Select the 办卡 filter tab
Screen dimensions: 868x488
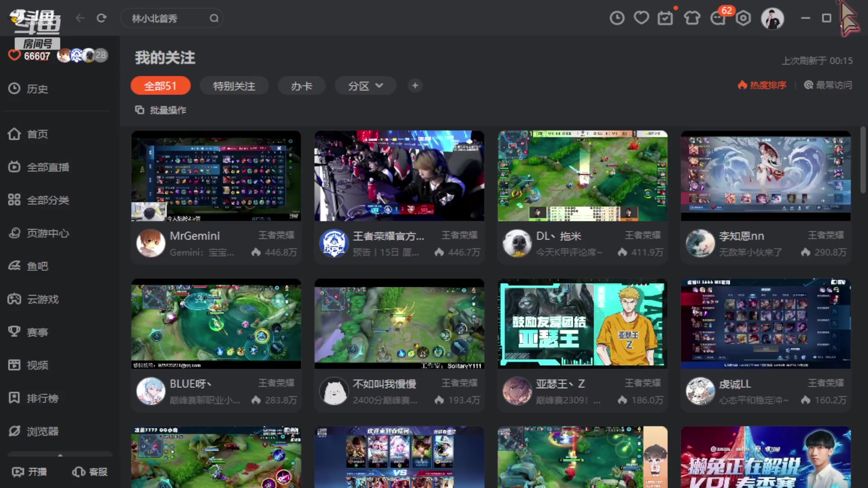coord(302,86)
